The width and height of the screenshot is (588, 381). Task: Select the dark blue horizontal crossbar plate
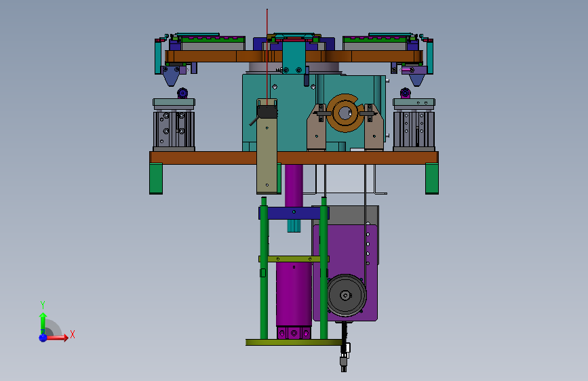[x=294, y=214]
